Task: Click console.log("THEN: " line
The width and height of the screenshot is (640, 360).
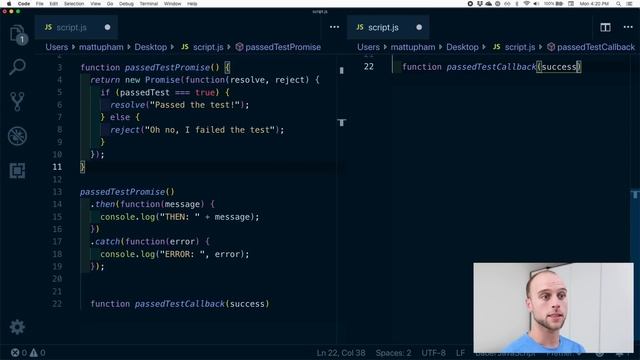Action: point(180,217)
